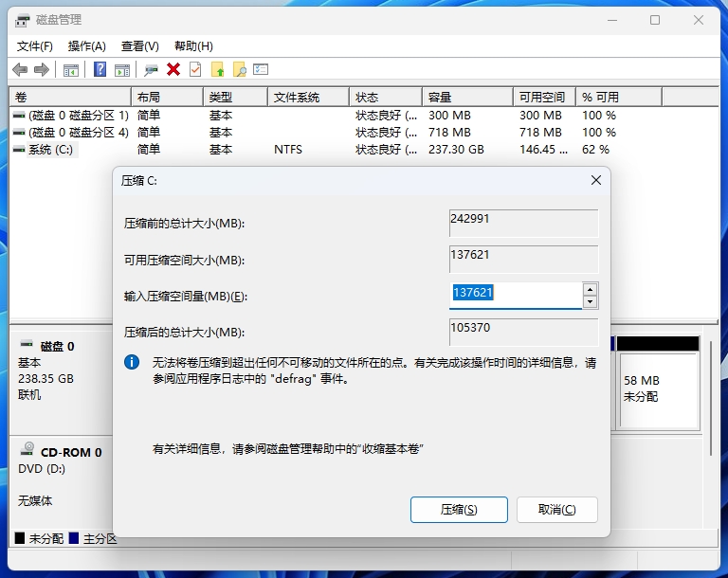Open the 查看(V) menu

coord(140,45)
